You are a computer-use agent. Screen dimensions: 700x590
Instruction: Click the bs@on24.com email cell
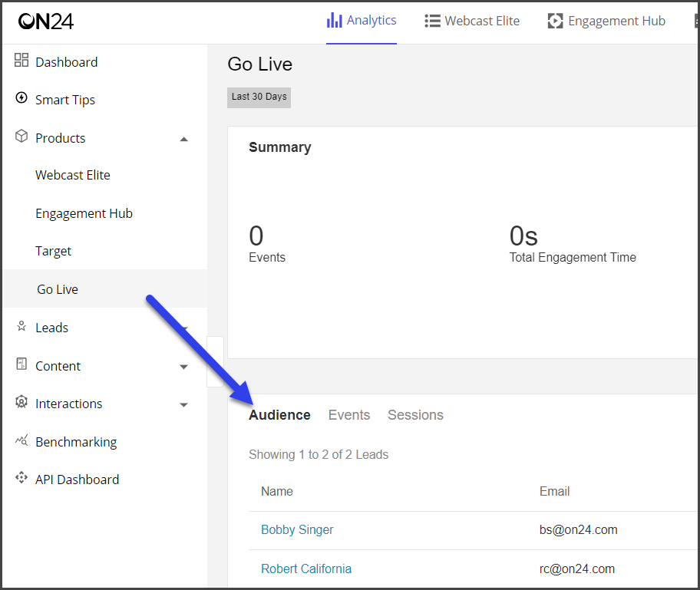coord(578,529)
